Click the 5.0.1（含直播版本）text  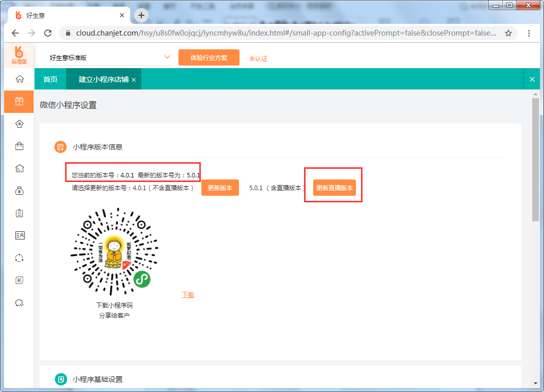pos(278,188)
